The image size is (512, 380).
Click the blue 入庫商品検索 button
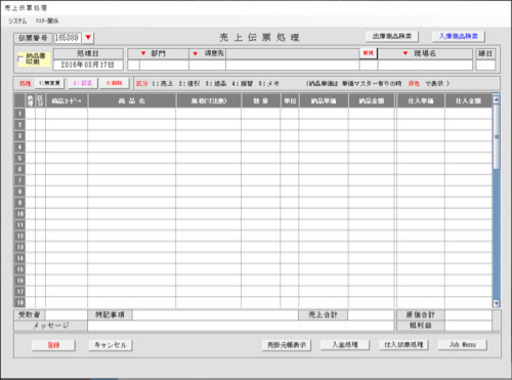(x=458, y=36)
